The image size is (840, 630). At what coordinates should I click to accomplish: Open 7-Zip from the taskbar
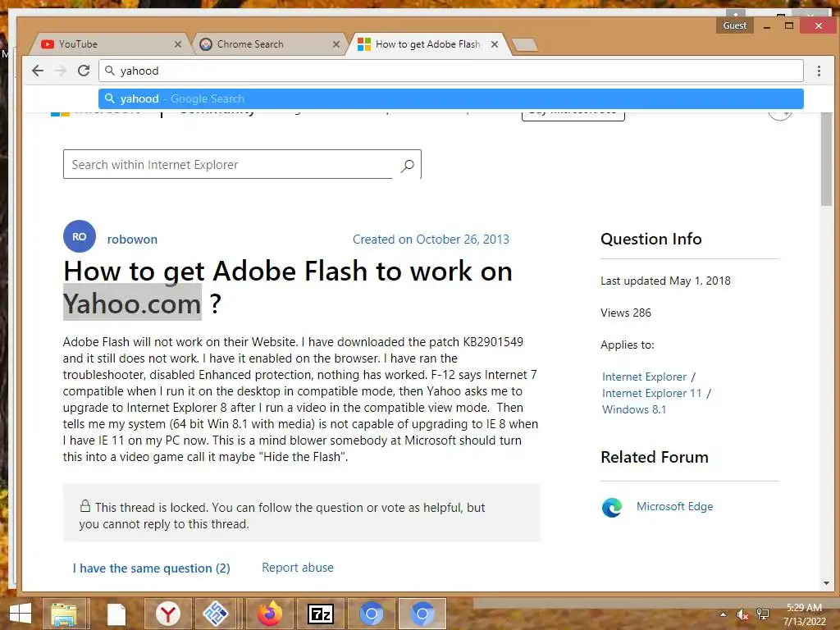[321, 614]
